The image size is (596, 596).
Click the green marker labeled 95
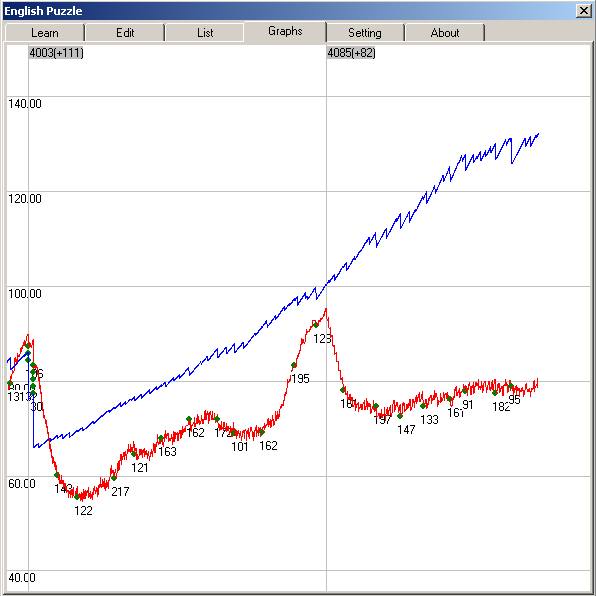coord(510,386)
